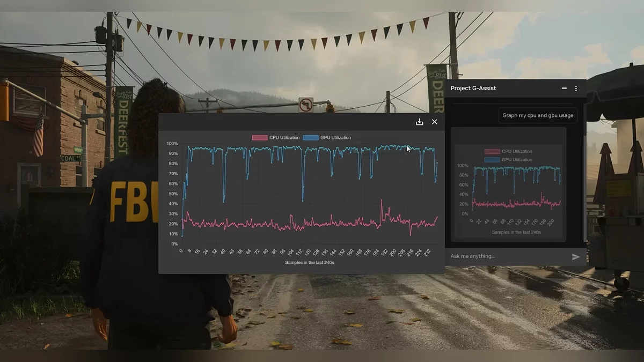Send the message with the arrow icon
This screenshot has height=362, width=644.
[x=576, y=257]
